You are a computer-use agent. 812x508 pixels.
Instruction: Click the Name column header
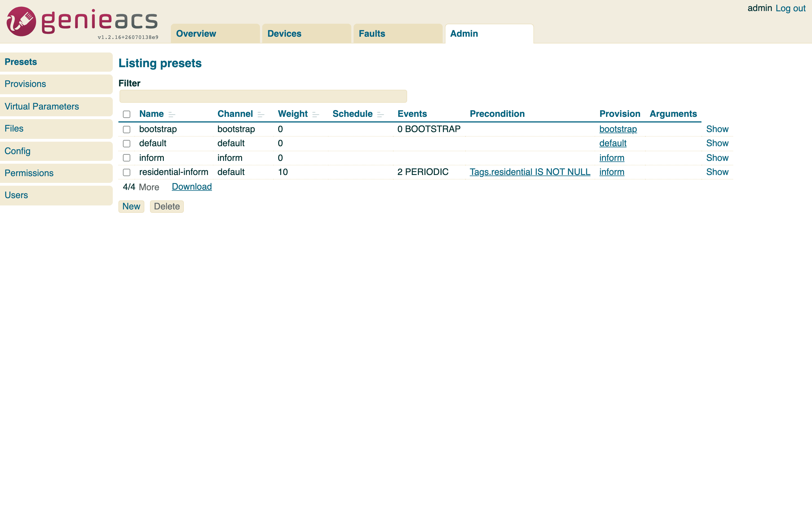[151, 114]
